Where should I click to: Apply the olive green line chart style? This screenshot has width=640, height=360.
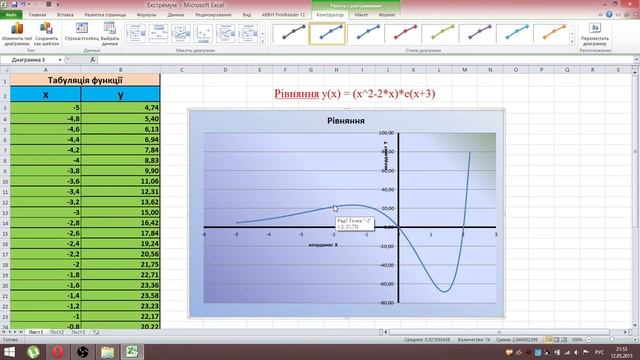click(439, 33)
